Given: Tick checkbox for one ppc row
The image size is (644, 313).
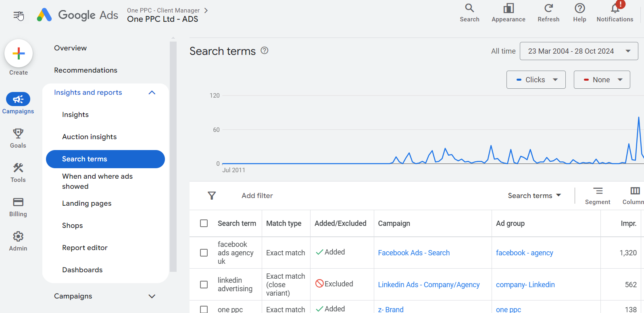Looking at the screenshot, I should [x=204, y=309].
